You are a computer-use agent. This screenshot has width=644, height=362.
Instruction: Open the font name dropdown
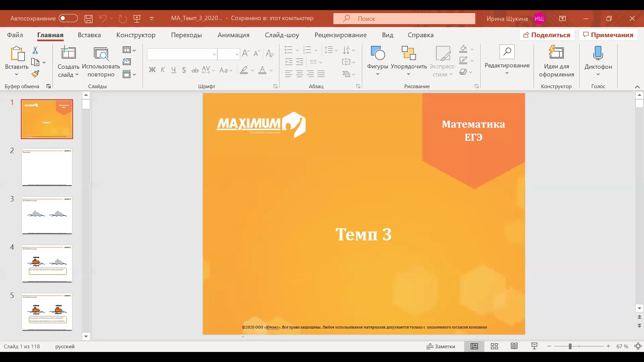214,54
